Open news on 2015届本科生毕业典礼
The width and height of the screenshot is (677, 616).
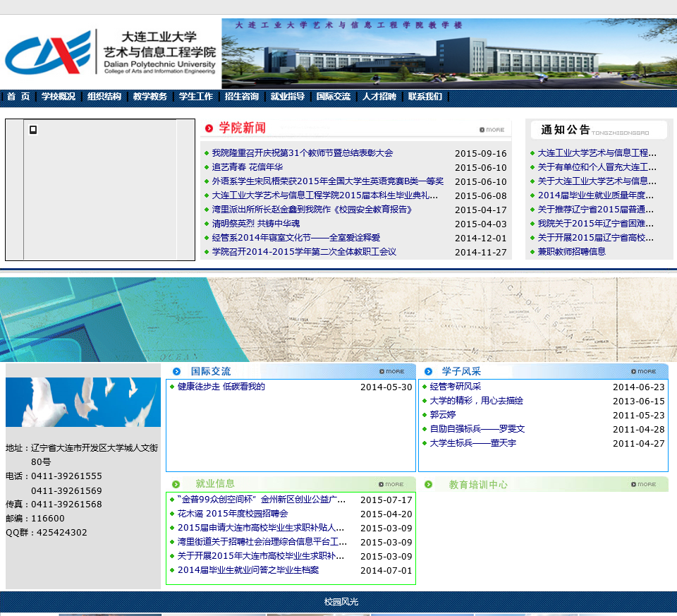(x=324, y=195)
